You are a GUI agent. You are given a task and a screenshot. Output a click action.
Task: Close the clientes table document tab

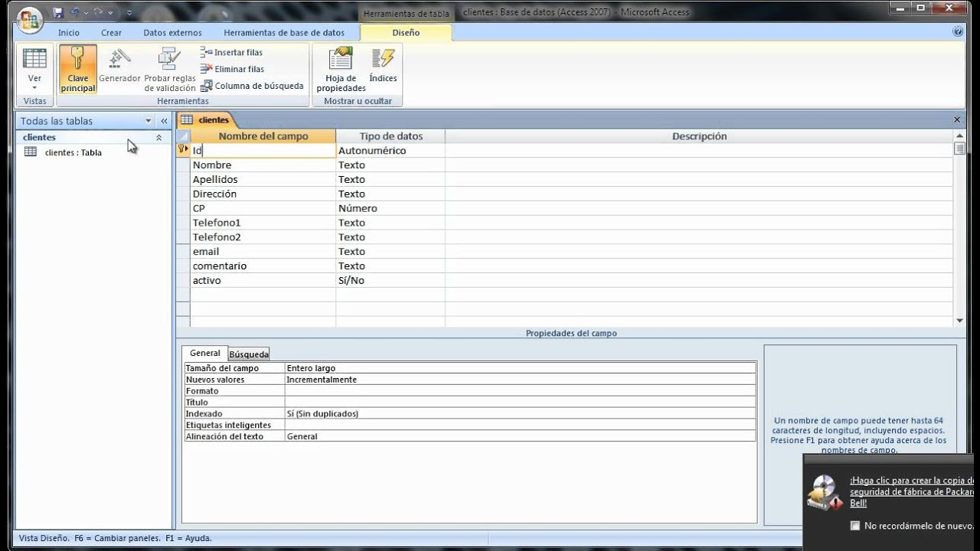click(957, 120)
